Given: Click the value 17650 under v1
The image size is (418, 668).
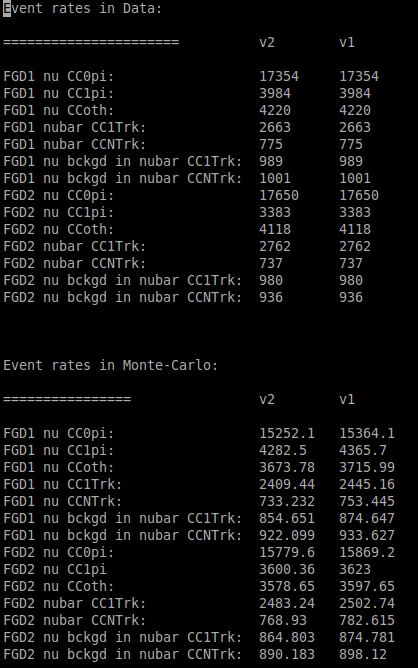Looking at the screenshot, I should tap(359, 196).
